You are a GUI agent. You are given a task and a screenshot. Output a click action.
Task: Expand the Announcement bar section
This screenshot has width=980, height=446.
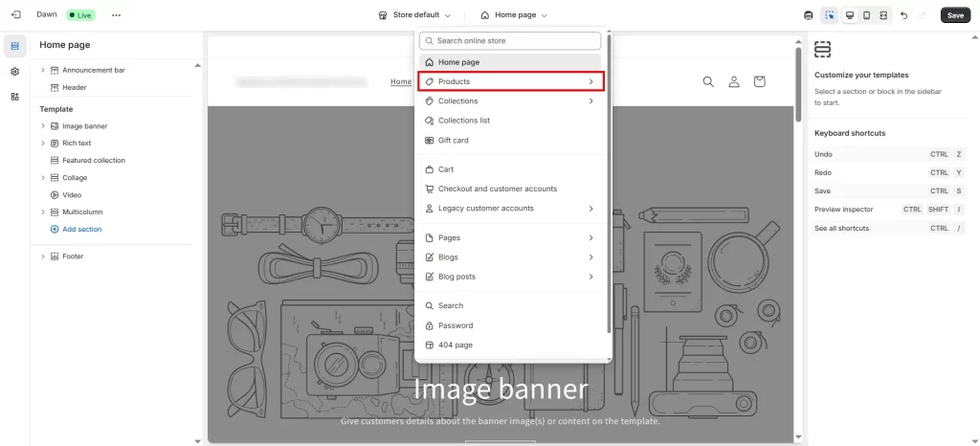pyautogui.click(x=43, y=70)
